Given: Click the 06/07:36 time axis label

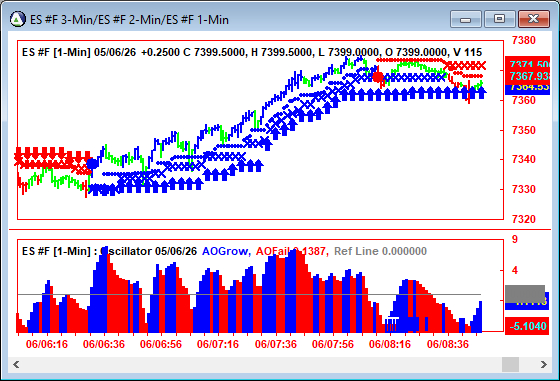Looking at the screenshot, I should tap(276, 344).
